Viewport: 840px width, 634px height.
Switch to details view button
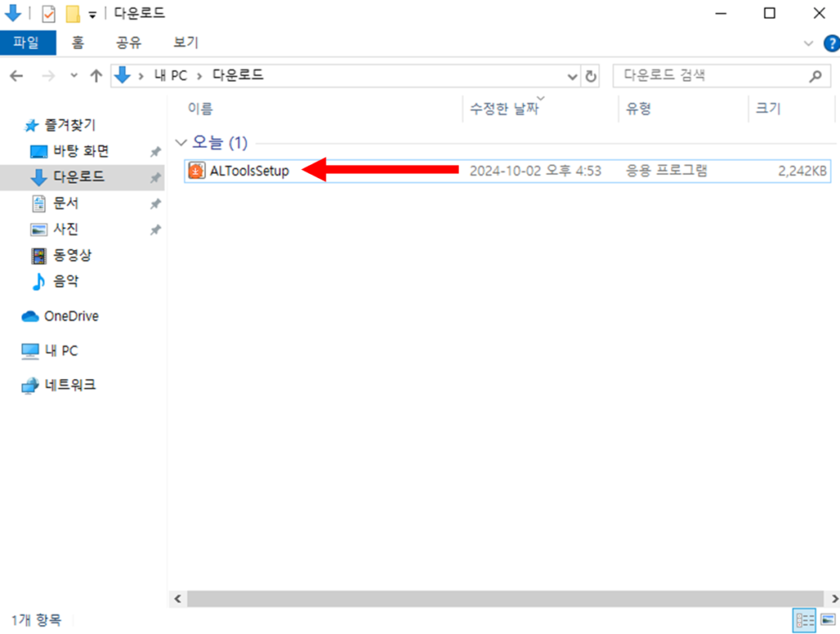click(805, 620)
